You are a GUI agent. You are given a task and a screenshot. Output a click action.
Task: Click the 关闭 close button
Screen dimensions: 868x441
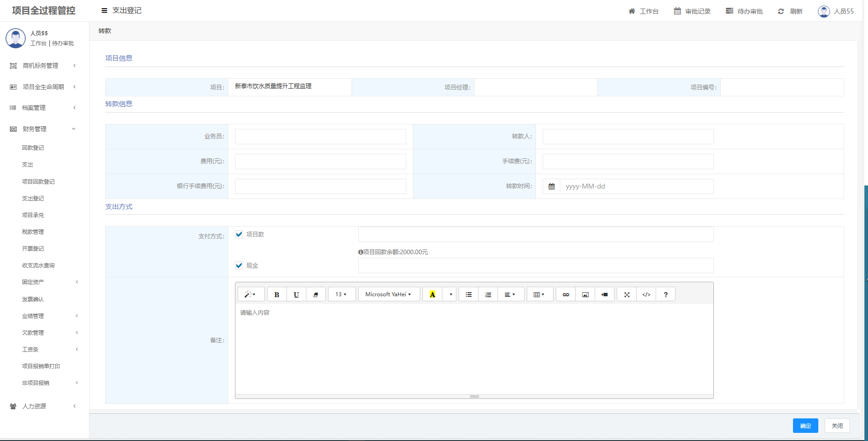[x=837, y=426]
